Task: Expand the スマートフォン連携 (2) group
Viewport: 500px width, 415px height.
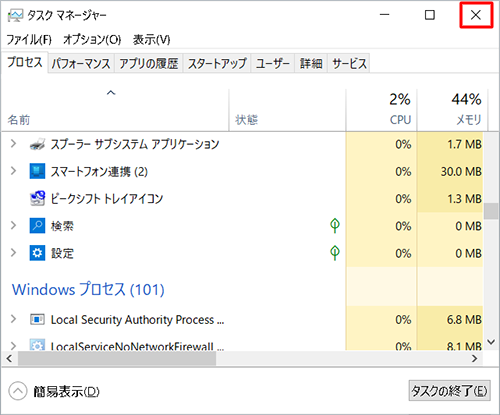Action: click(x=13, y=171)
